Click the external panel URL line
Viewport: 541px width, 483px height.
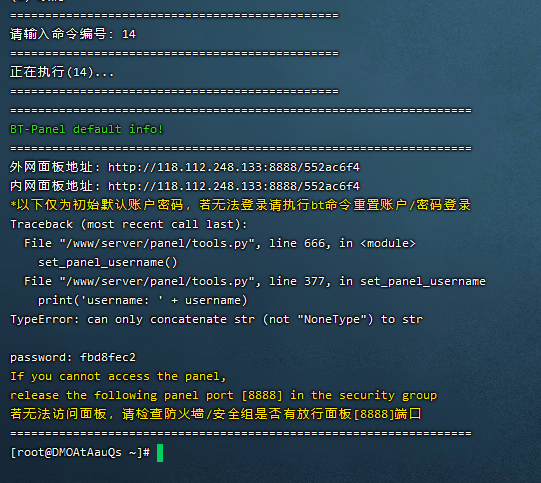185,167
